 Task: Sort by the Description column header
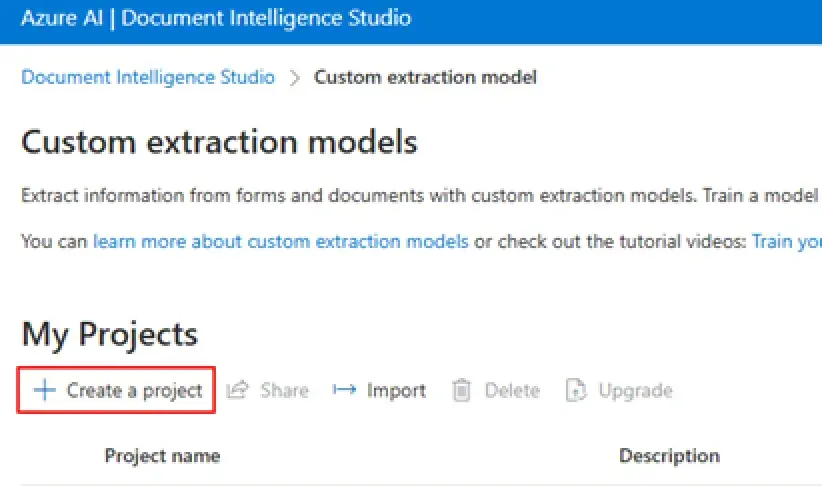[669, 456]
